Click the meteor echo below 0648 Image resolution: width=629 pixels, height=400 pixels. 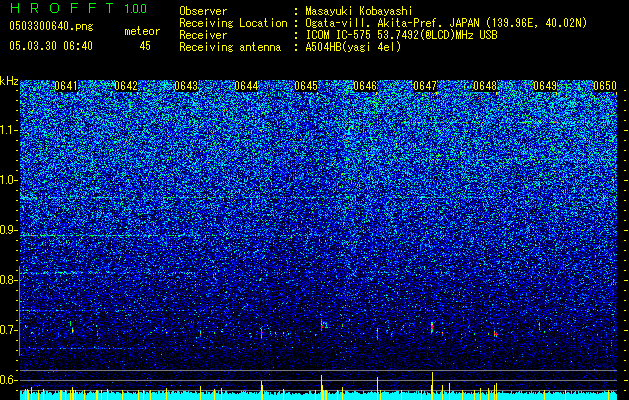[x=496, y=333]
